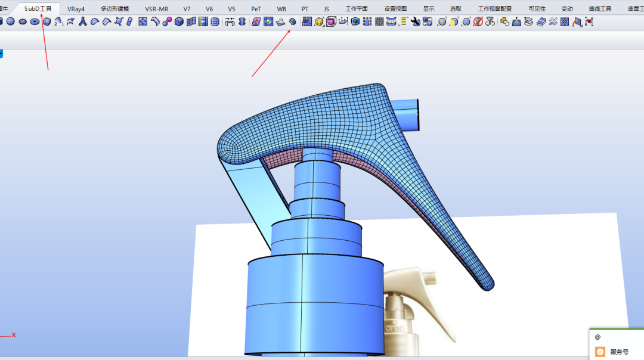
Task: Click the dotted points array icon
Action: 367,22
